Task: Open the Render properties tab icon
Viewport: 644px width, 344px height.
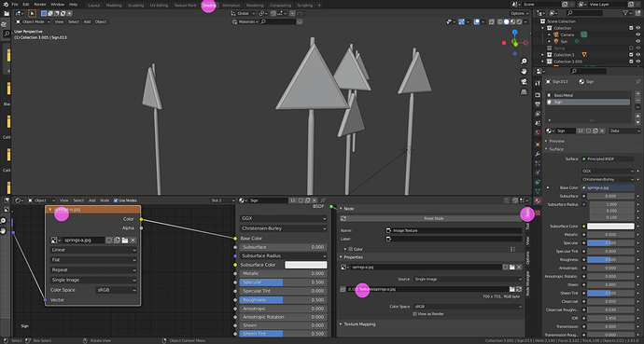Action: 538,95
